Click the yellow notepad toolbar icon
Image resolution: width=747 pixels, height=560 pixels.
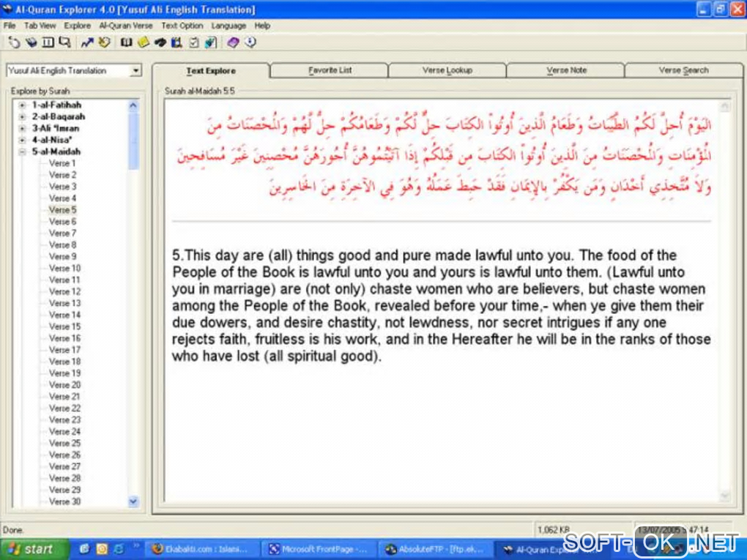(x=143, y=43)
